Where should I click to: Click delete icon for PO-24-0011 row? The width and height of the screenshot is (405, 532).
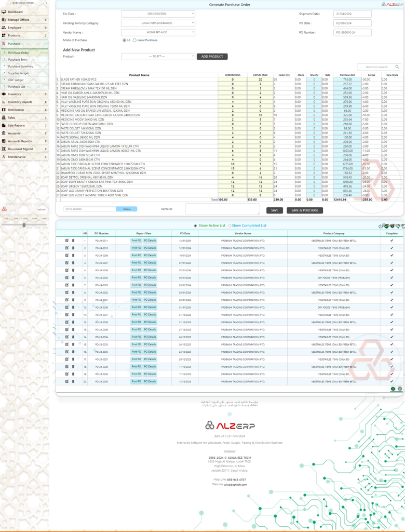[73, 241]
